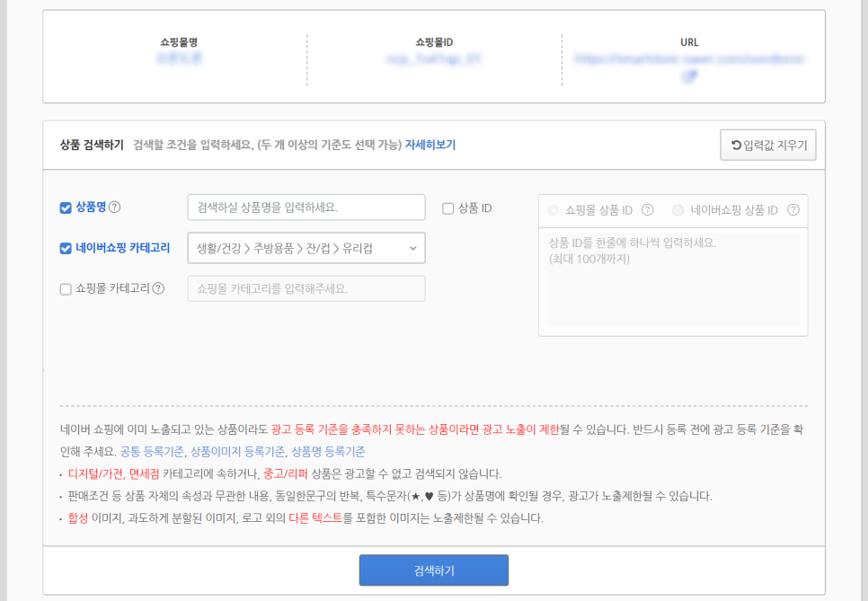Viewport: 868px width, 601px height.
Task: Select the 네이버쇼핑 상품 ID radio button
Action: point(678,210)
